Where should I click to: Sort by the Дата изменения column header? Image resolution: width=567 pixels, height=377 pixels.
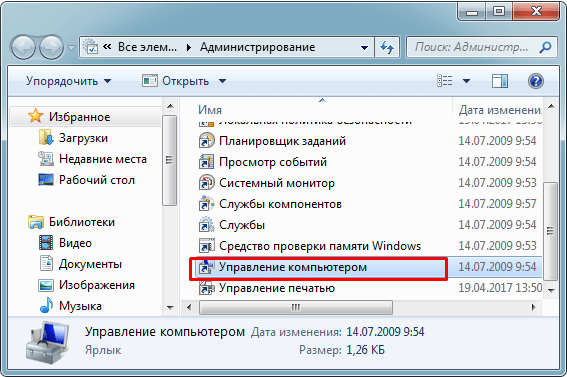500,110
